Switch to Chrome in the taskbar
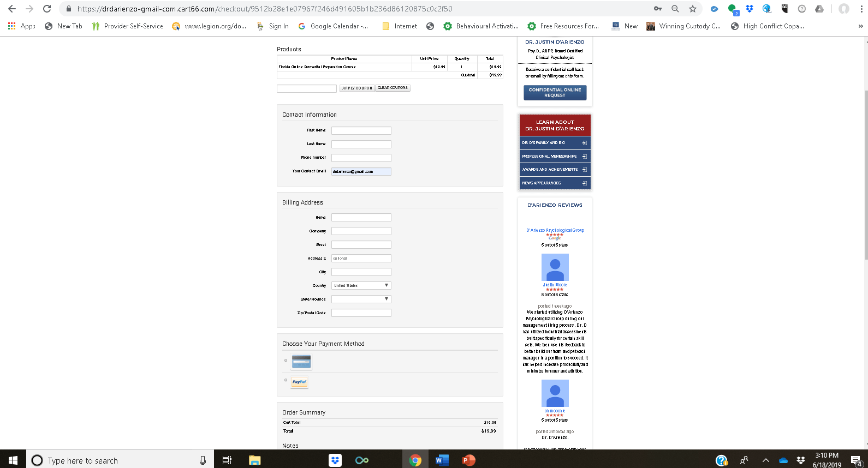This screenshot has height=468, width=868. 415,460
